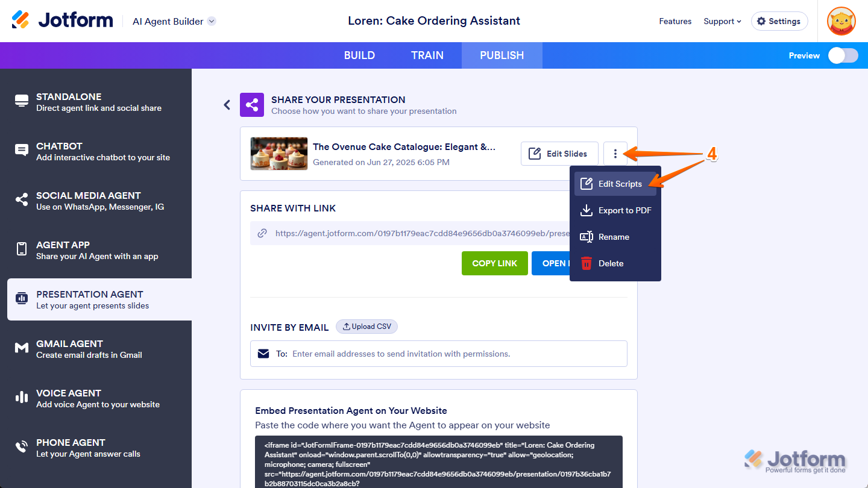Viewport: 868px width, 488px height.
Task: Click the Jotform logo in the header
Action: 62,20
